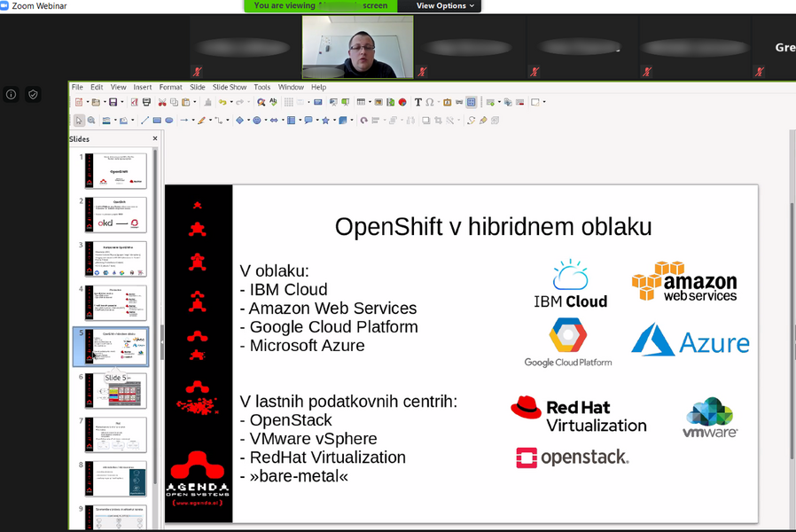Click the Paste clipboard icon
This screenshot has height=532, width=796.
(186, 102)
